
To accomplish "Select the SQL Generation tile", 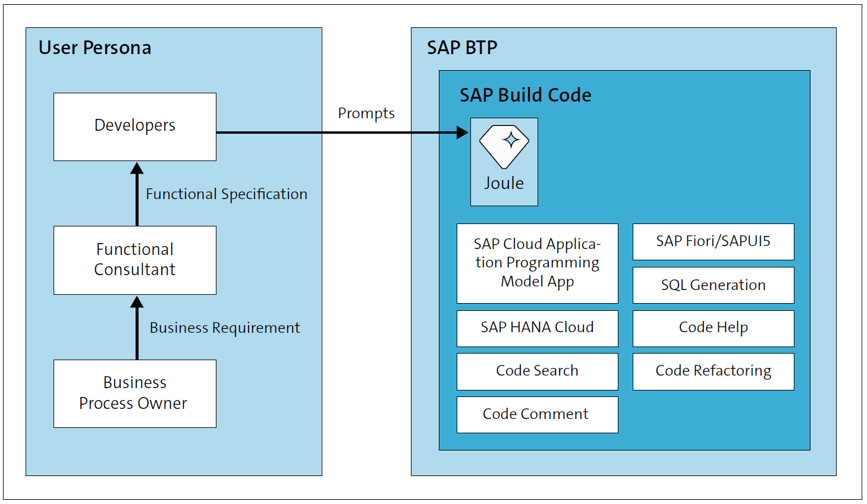I will pyautogui.click(x=713, y=285).
